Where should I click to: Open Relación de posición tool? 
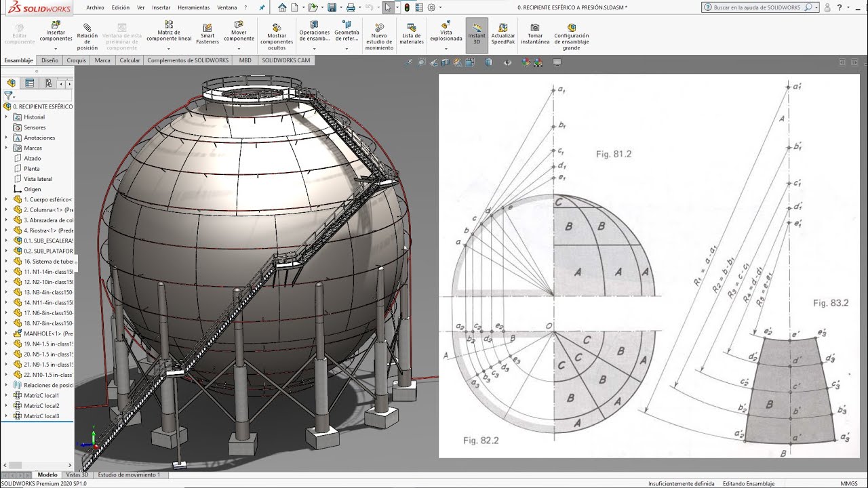click(87, 37)
